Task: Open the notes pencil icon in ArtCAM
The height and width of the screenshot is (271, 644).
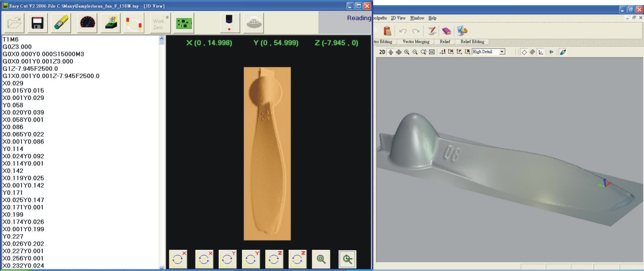Action: pos(432,30)
